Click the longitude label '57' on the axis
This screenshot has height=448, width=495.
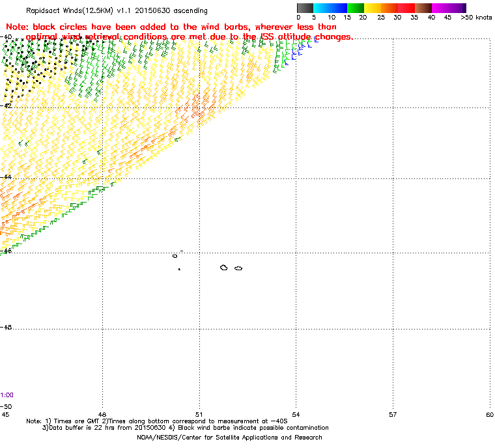[393, 414]
